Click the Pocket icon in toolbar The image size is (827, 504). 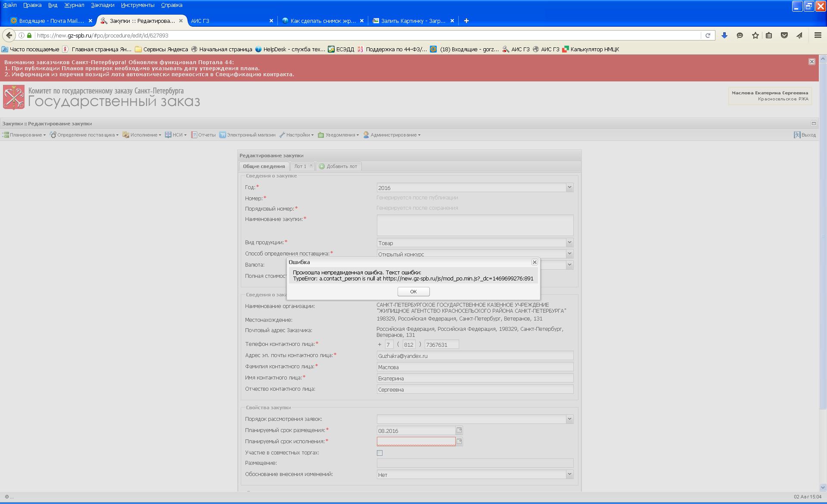click(x=784, y=35)
